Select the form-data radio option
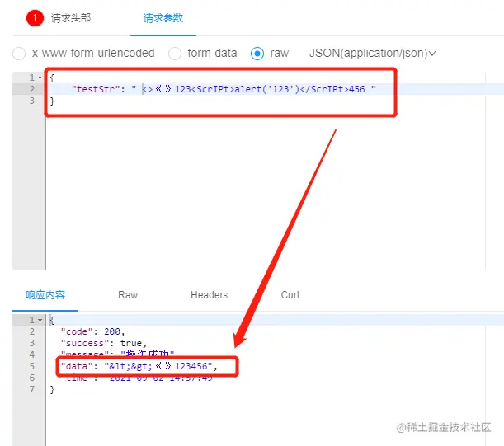Image resolution: width=504 pixels, height=446 pixels. point(175,54)
